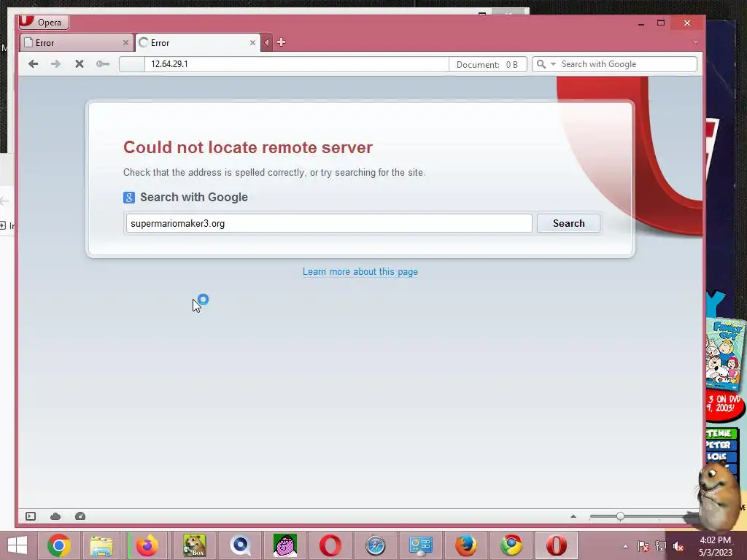Screen dimensions: 747x560
Task: Open a new tab with the plus button
Action: pyautogui.click(x=281, y=42)
